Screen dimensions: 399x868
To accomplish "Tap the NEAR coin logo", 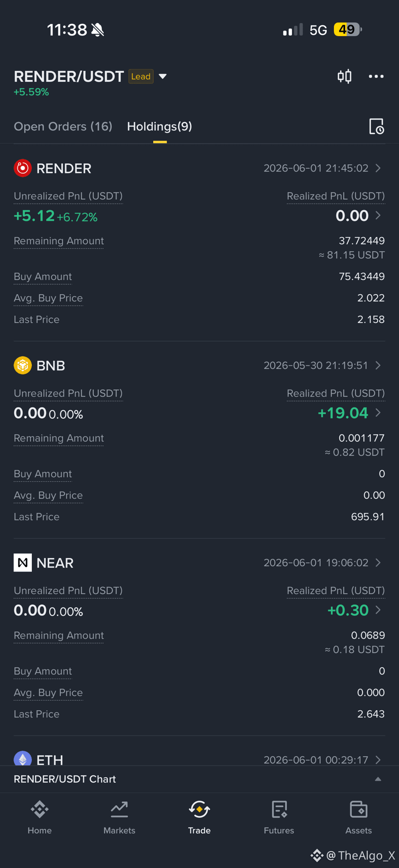I will [23, 563].
